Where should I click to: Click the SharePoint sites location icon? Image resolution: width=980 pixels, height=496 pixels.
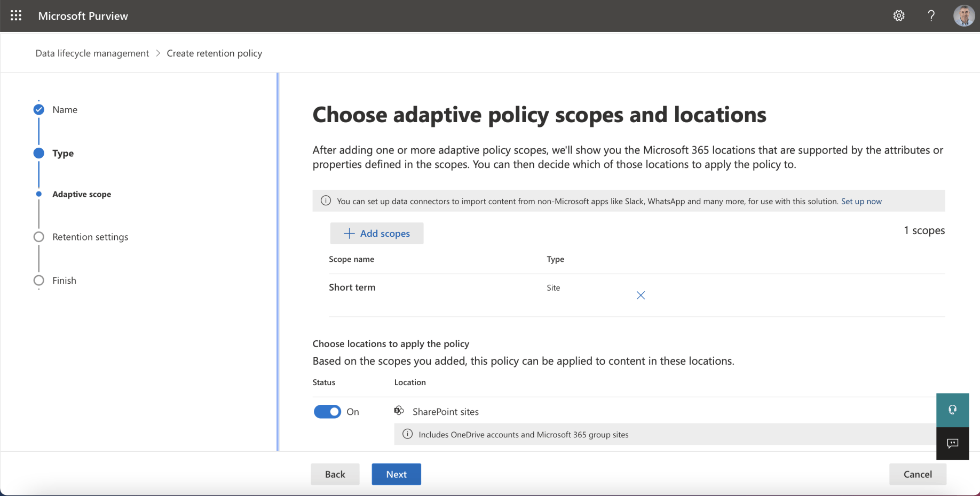point(399,411)
